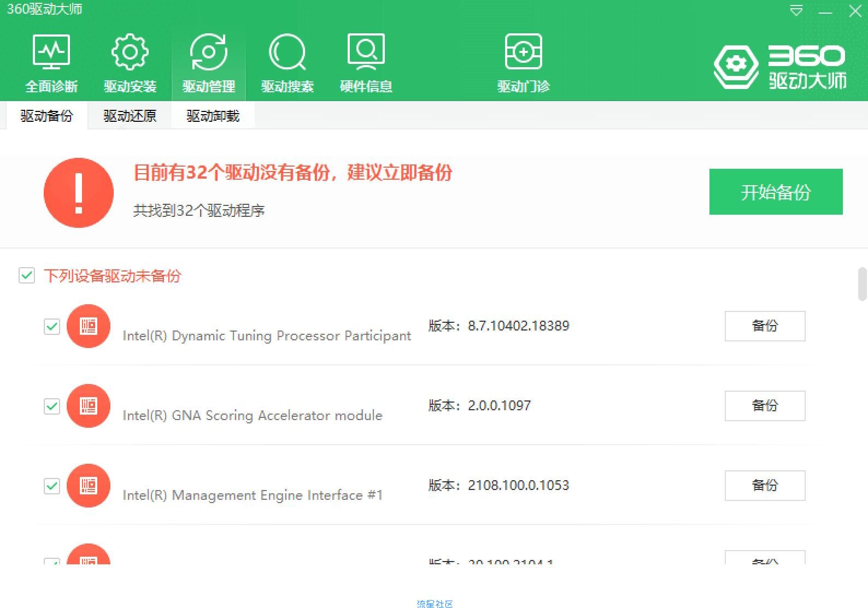This screenshot has width=868, height=608.
Task: Open the title bar dropdown menu icon
Action: tap(796, 10)
